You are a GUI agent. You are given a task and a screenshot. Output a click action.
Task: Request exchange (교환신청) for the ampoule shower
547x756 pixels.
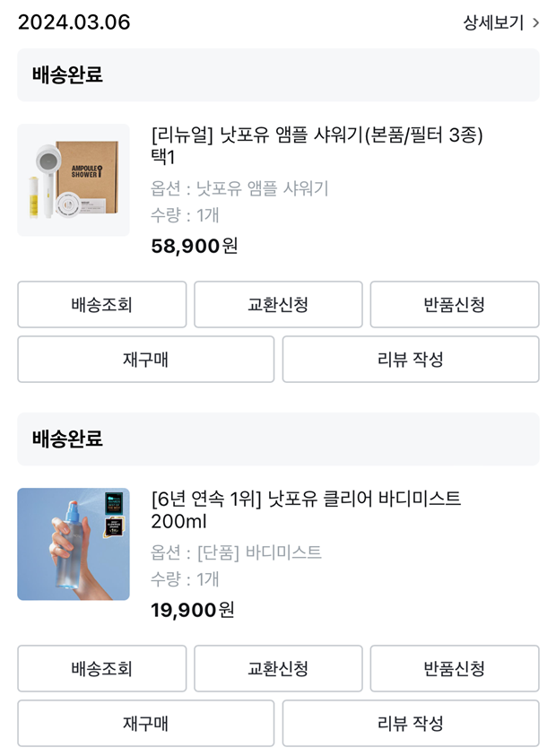pyautogui.click(x=278, y=305)
